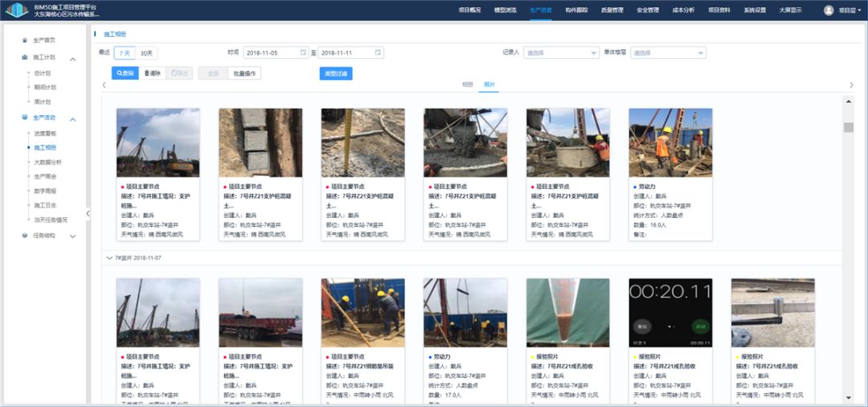
Task: Collapse the 施工计划 sidebar group
Action: (x=72, y=58)
